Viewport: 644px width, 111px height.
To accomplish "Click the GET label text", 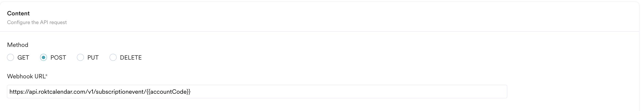I will [x=23, y=58].
